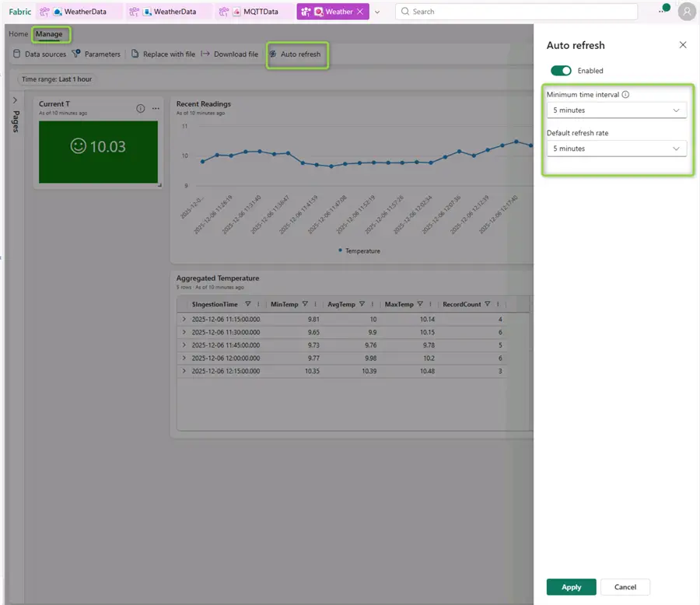Click the Time range: Last 1 hour filter

[57, 79]
